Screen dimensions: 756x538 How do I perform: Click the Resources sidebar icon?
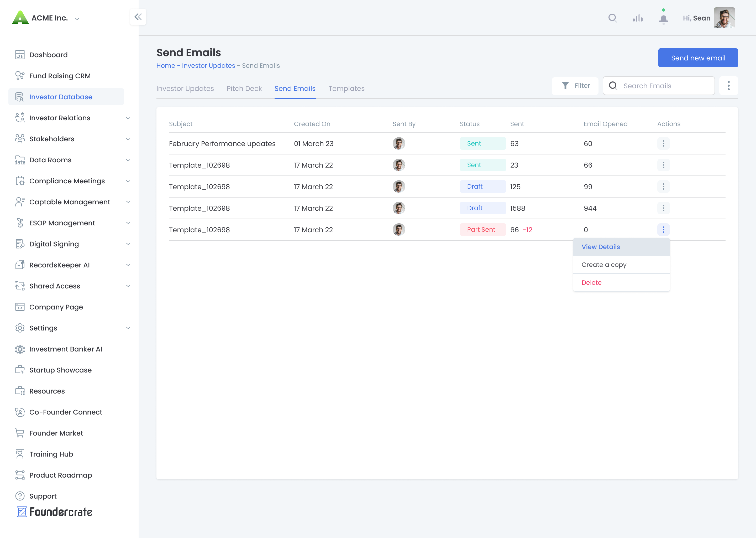(x=20, y=391)
